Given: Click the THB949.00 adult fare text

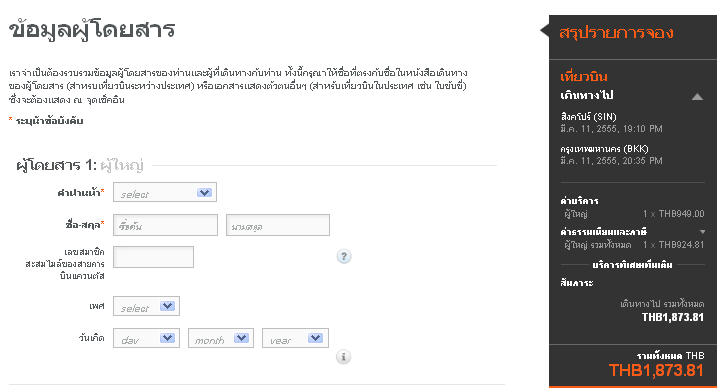Looking at the screenshot, I should pyautogui.click(x=681, y=214).
